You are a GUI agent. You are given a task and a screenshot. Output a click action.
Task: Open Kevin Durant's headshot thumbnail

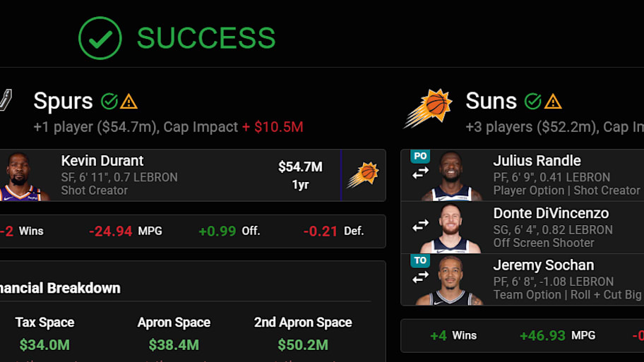point(21,176)
